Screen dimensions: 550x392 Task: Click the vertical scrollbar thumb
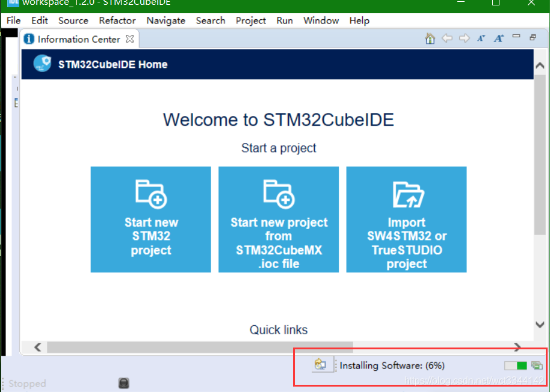coord(540,155)
